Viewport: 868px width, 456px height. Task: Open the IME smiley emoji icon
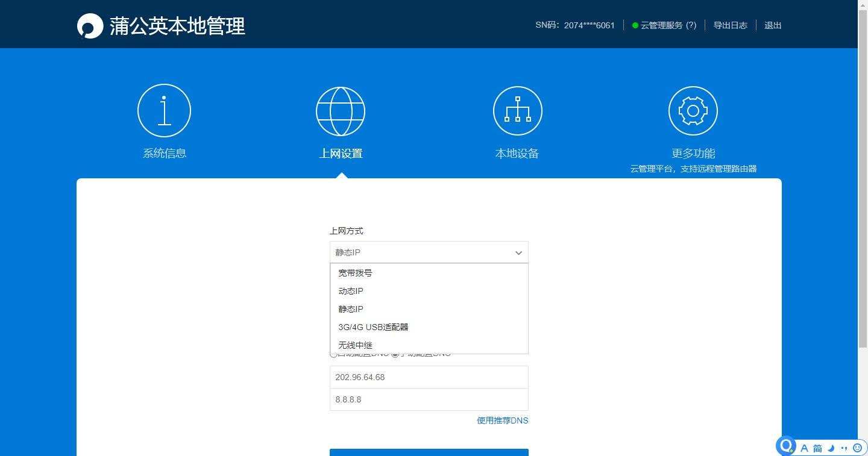[x=857, y=448]
